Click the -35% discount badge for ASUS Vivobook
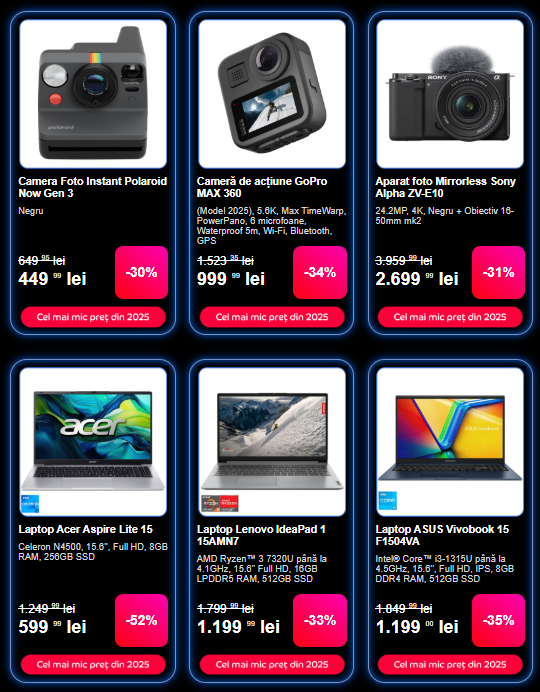The width and height of the screenshot is (540, 692). point(499,620)
